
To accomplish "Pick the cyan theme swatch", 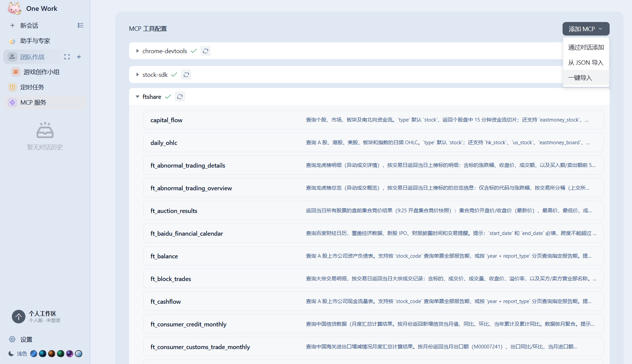I will (x=43, y=354).
